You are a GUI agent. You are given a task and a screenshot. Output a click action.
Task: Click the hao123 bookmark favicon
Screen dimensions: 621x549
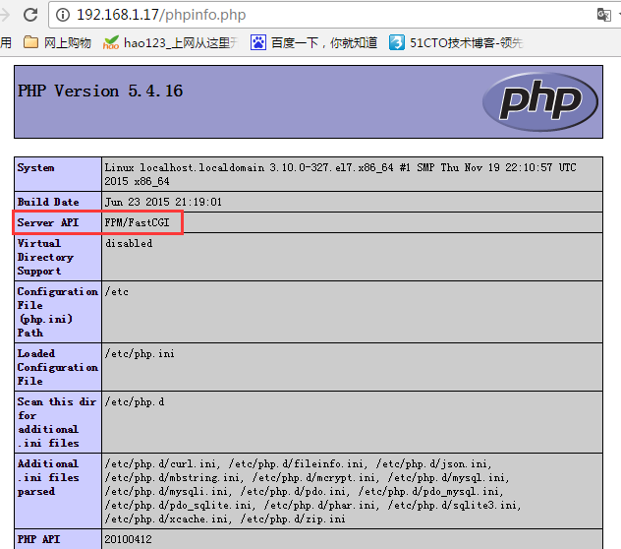pos(110,42)
